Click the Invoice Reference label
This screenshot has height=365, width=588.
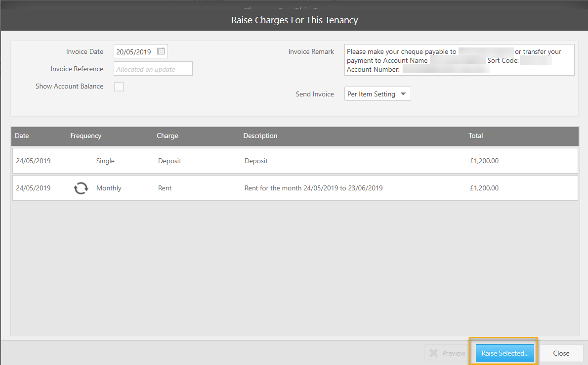pyautogui.click(x=77, y=69)
